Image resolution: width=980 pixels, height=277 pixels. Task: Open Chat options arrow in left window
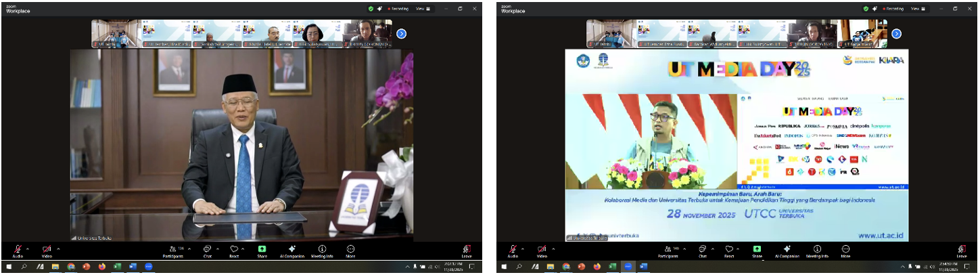point(218,249)
